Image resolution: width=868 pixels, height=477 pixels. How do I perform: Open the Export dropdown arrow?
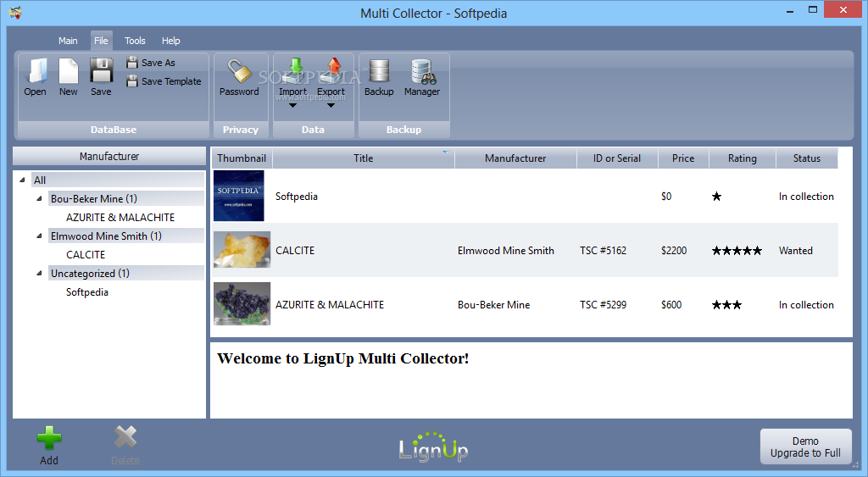click(331, 105)
